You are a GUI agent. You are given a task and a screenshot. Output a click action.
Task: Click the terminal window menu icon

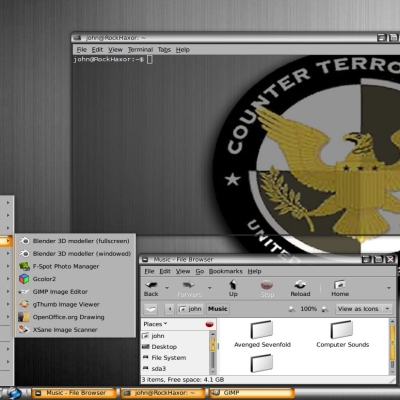pos(77,38)
